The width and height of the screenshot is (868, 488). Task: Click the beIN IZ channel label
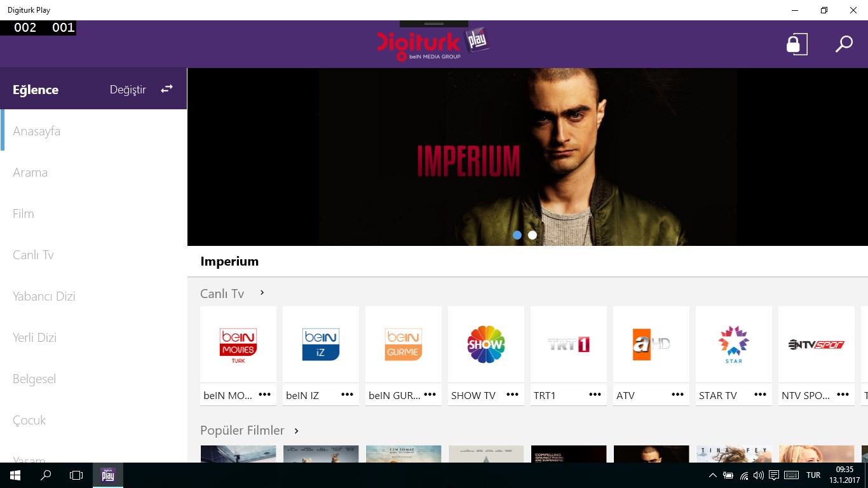pos(302,395)
